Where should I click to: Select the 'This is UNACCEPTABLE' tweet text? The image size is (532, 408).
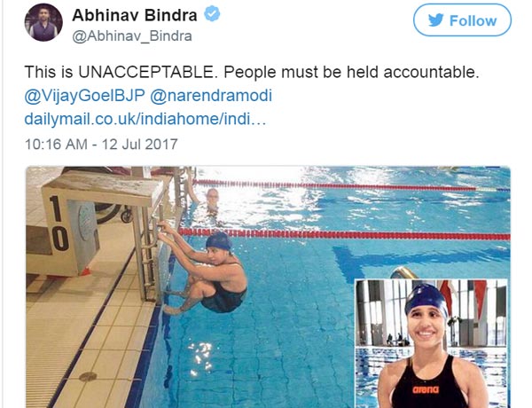click(x=252, y=72)
